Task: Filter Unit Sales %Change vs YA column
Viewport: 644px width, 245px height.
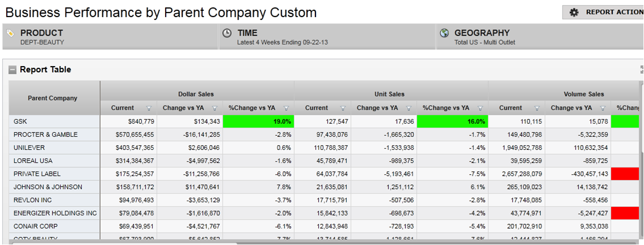Action: 480,108
